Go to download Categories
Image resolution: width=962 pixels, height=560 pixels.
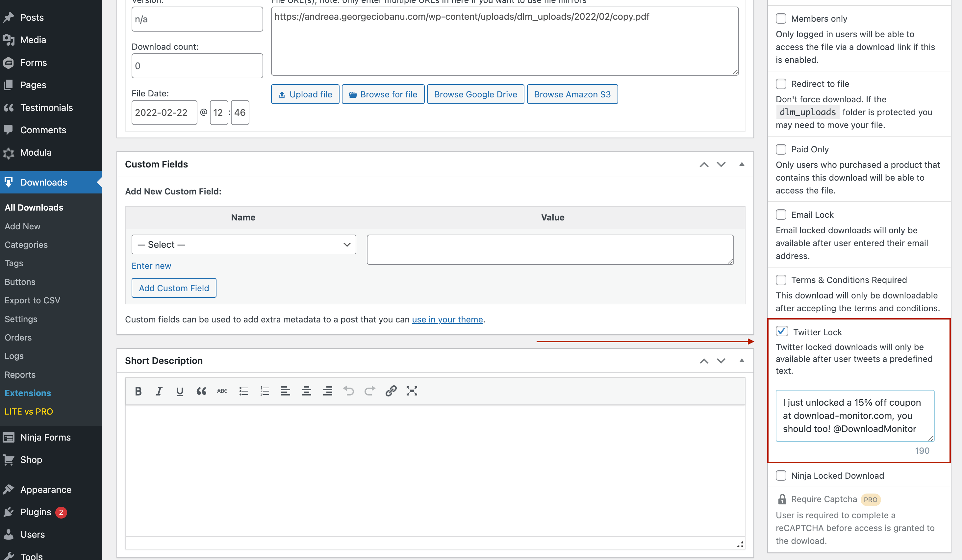[x=26, y=244]
